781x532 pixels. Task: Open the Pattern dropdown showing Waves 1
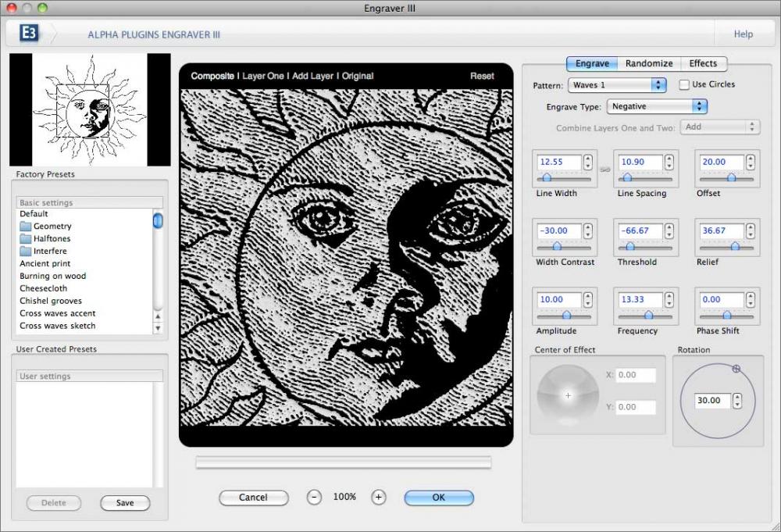(x=617, y=84)
